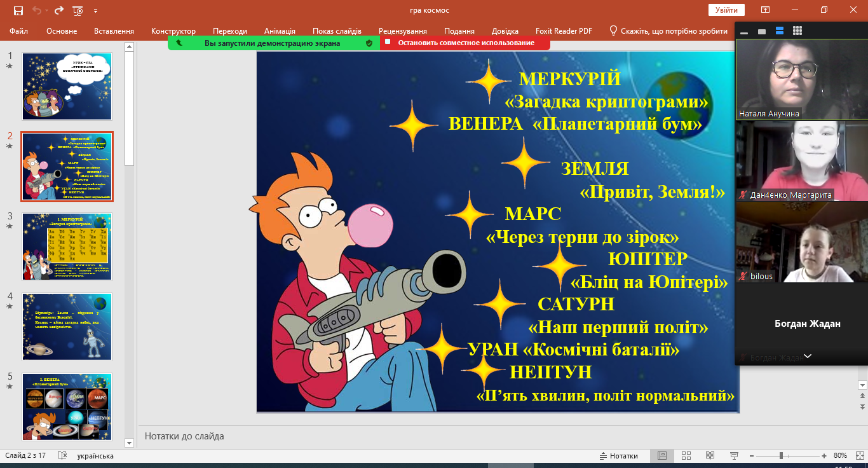
Task: Switch to Slide Sorter view icon
Action: tap(686, 456)
